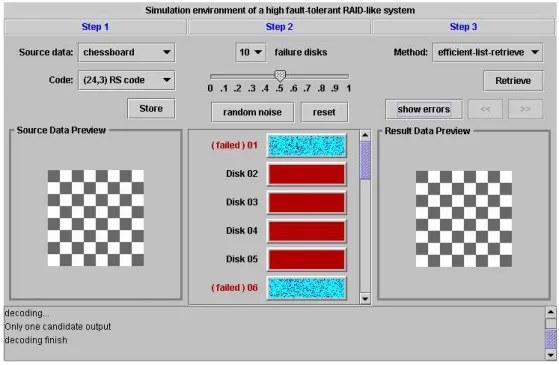Toggle the Disk 05 red block

point(306,259)
